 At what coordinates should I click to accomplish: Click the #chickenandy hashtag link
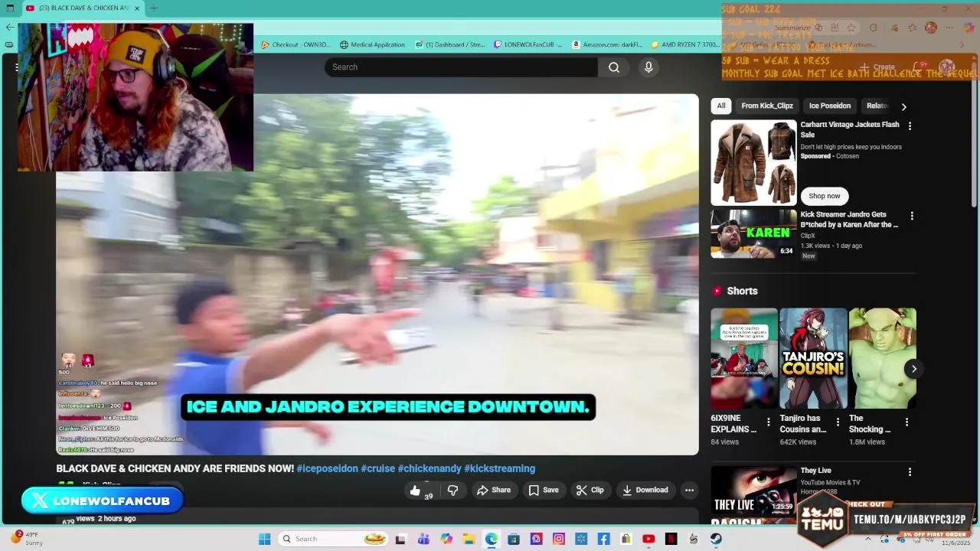click(430, 468)
